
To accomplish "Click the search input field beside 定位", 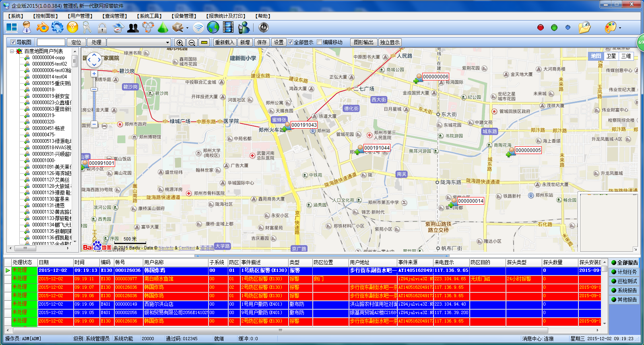I will [51, 43].
